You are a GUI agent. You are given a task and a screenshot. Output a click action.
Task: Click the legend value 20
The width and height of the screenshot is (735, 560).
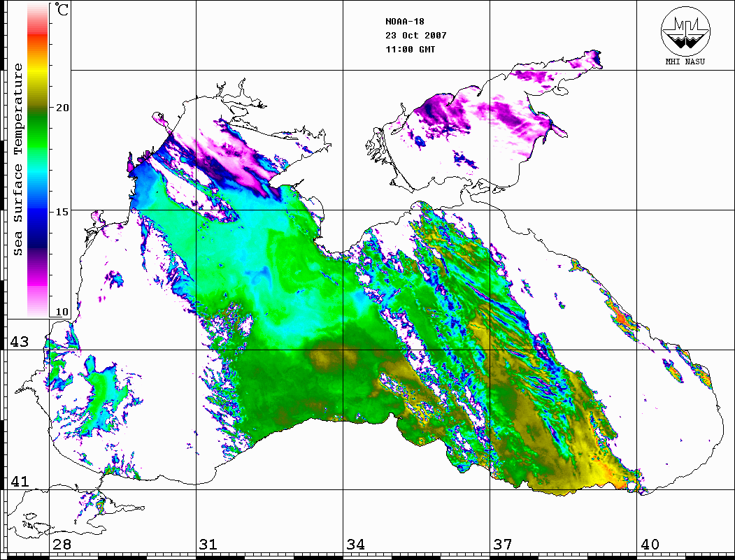(x=62, y=108)
